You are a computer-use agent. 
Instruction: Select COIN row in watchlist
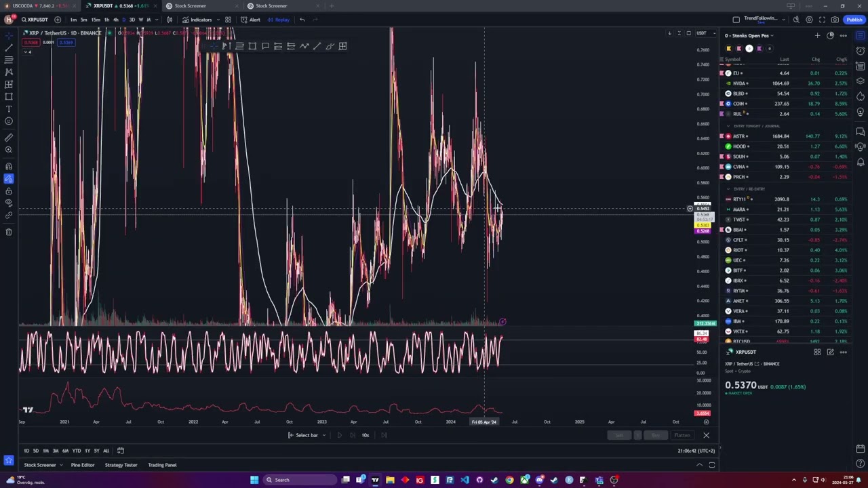785,104
